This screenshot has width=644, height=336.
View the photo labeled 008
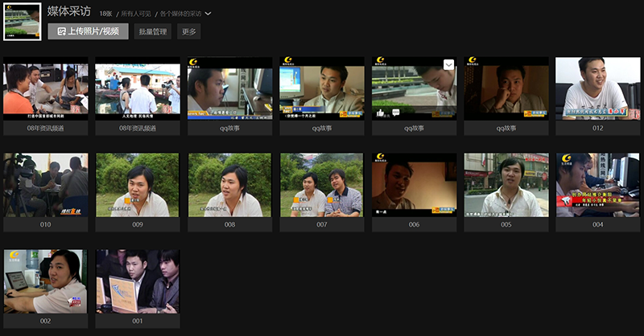(x=229, y=185)
